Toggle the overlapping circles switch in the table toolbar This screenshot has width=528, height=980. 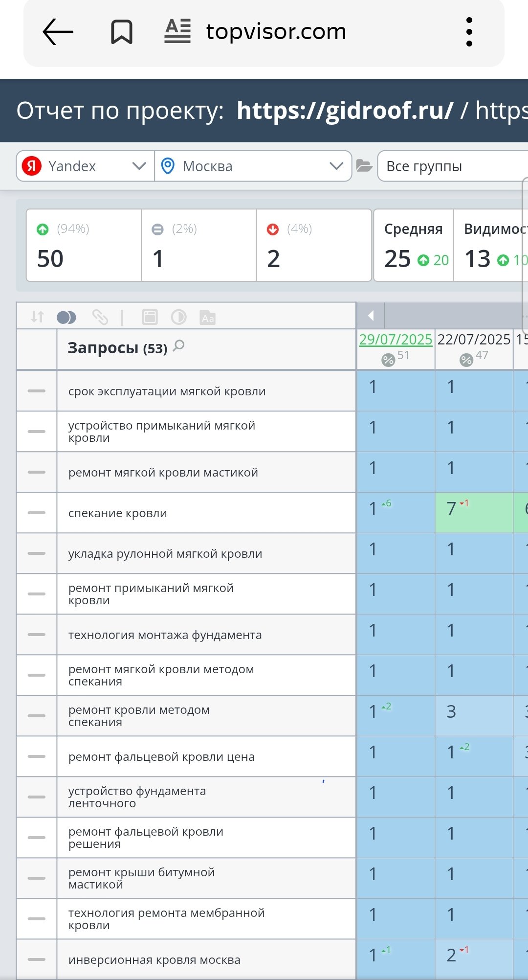pyautogui.click(x=66, y=318)
